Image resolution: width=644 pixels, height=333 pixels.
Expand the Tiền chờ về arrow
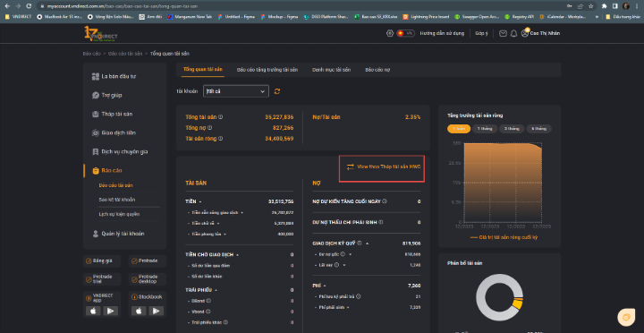pyautogui.click(x=218, y=223)
